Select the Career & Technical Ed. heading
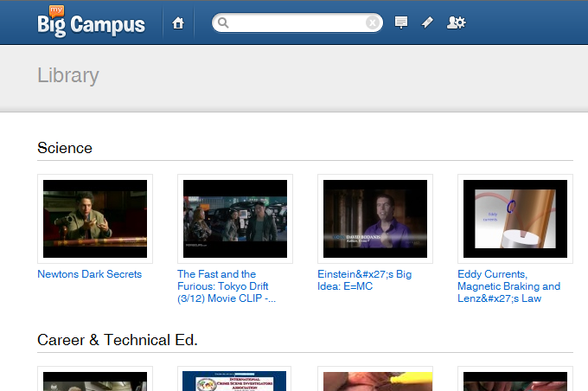Image resolution: width=588 pixels, height=391 pixels. [x=118, y=340]
